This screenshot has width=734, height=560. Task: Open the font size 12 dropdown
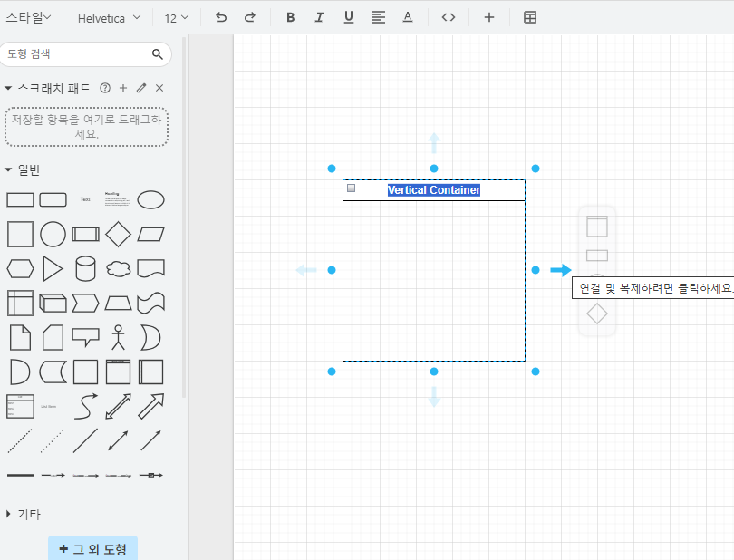(x=176, y=18)
